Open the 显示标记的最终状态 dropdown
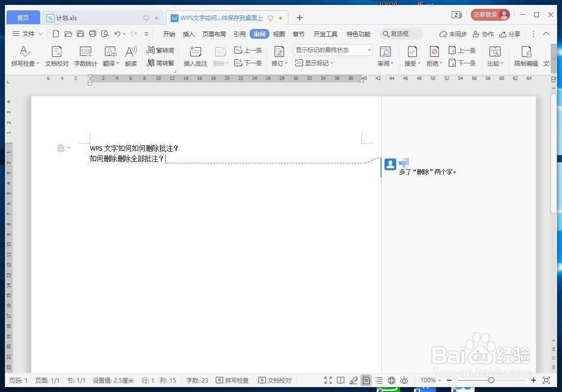 coord(333,50)
